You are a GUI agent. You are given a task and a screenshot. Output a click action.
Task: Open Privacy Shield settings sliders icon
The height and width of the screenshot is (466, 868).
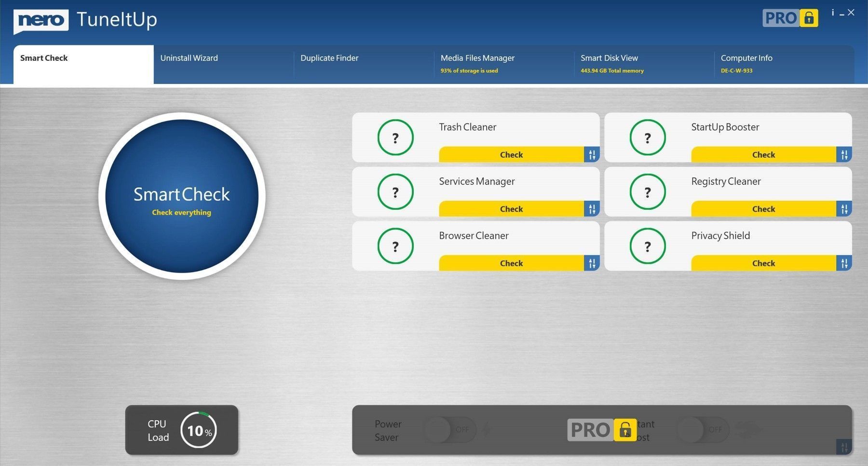(x=844, y=263)
